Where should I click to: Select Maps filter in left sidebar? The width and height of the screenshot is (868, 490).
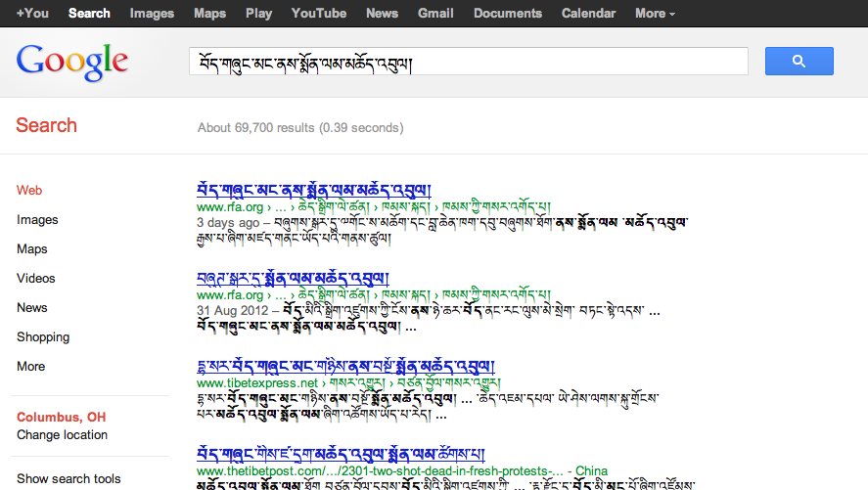pyautogui.click(x=32, y=248)
